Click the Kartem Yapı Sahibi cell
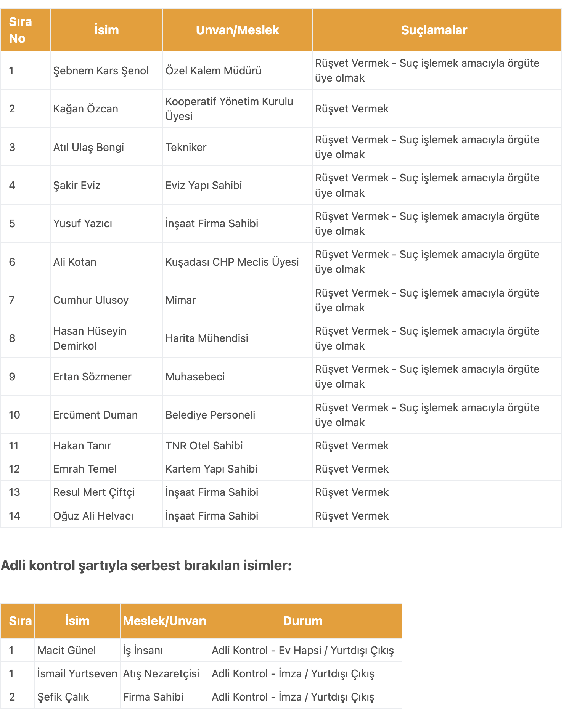The height and width of the screenshot is (728, 569). [237, 469]
